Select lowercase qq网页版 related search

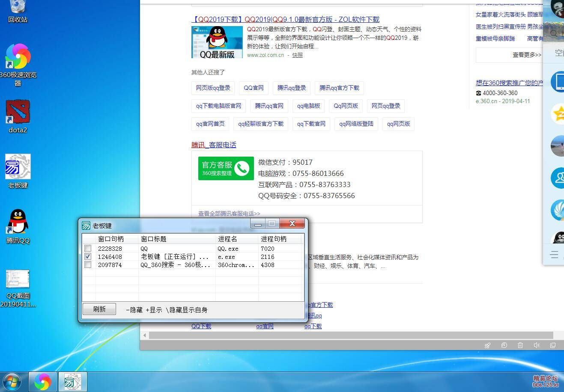pos(399,124)
